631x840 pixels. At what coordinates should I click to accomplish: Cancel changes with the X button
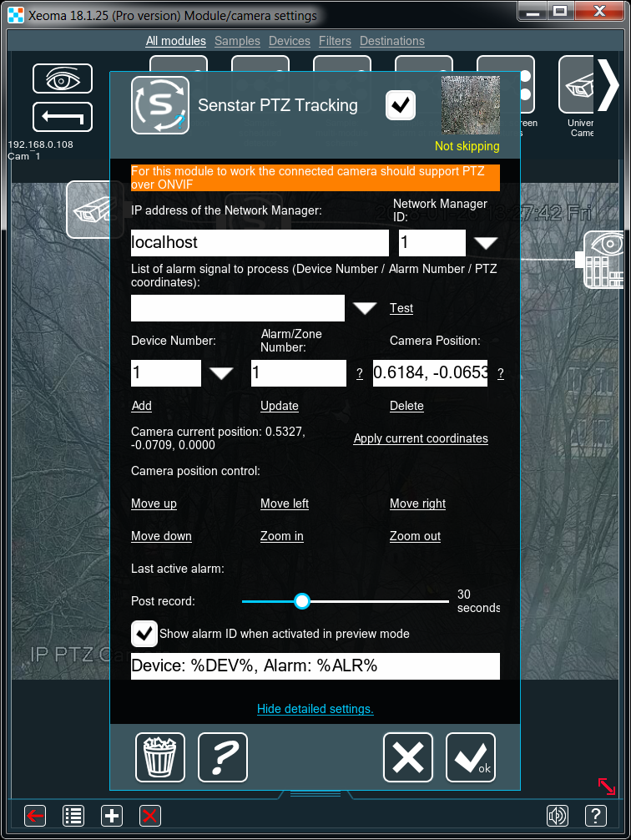coord(408,757)
